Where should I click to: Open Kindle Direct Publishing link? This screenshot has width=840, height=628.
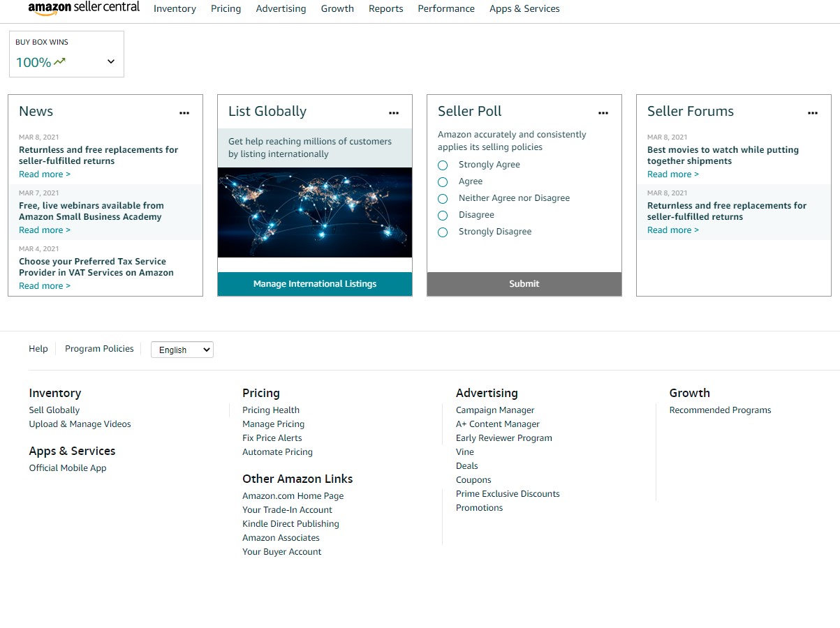pyautogui.click(x=290, y=524)
